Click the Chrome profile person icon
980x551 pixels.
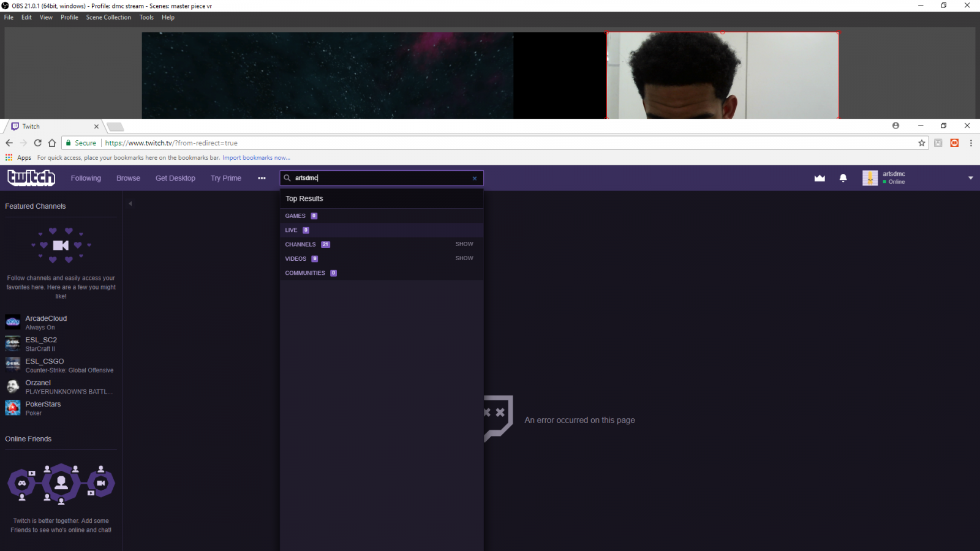point(895,126)
